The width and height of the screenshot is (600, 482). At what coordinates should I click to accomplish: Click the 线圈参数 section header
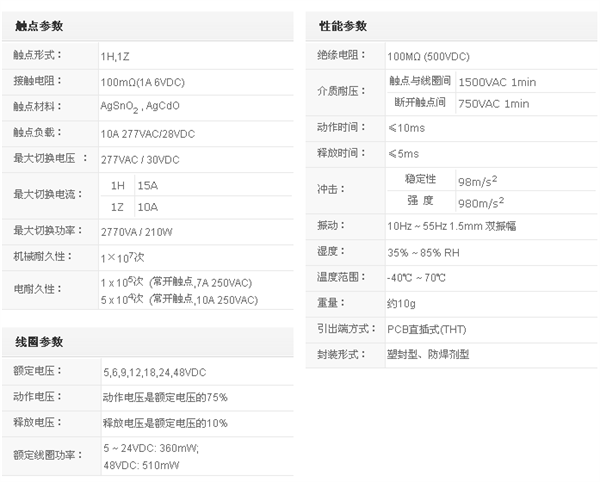point(38,341)
